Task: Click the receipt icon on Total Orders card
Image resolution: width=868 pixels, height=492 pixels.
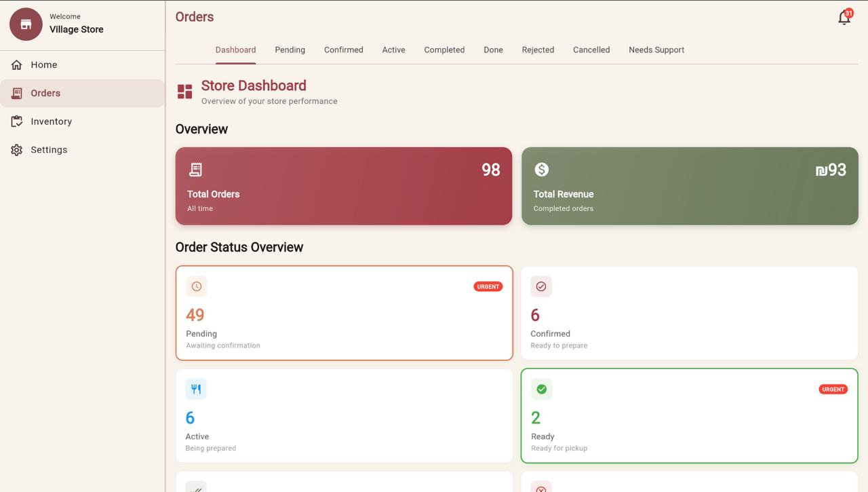Action: pos(195,169)
